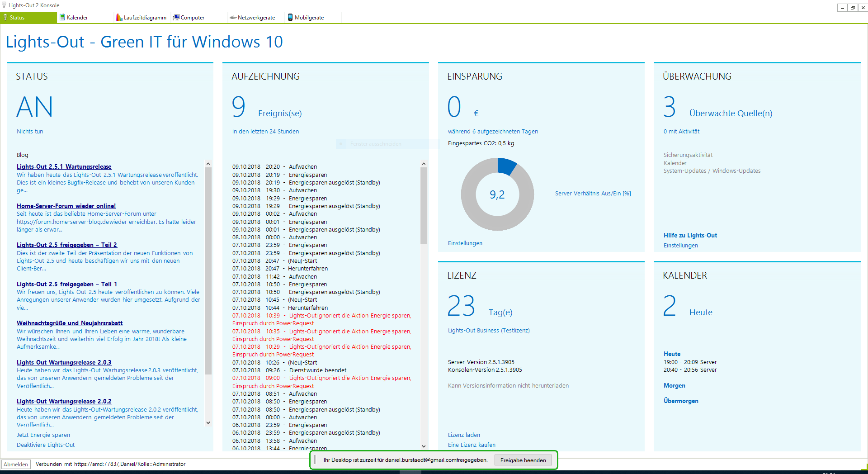The width and height of the screenshot is (868, 474).
Task: Click Freigabe beenden button
Action: click(x=523, y=460)
